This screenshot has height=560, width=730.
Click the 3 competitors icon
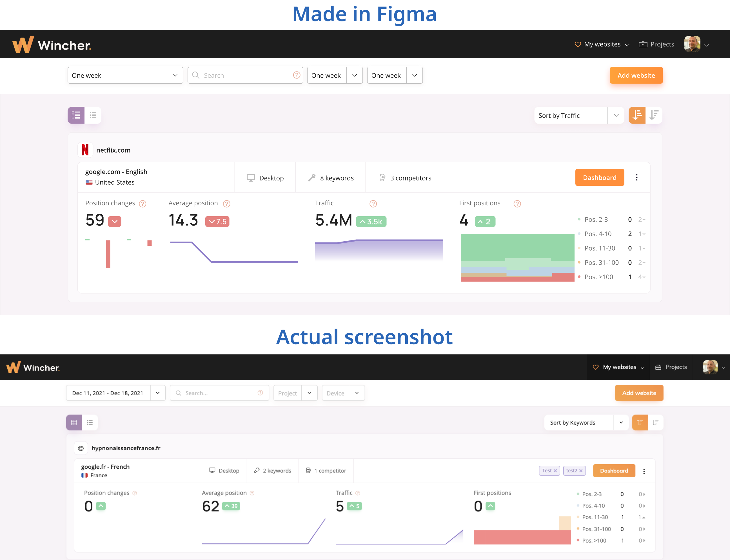click(x=382, y=178)
